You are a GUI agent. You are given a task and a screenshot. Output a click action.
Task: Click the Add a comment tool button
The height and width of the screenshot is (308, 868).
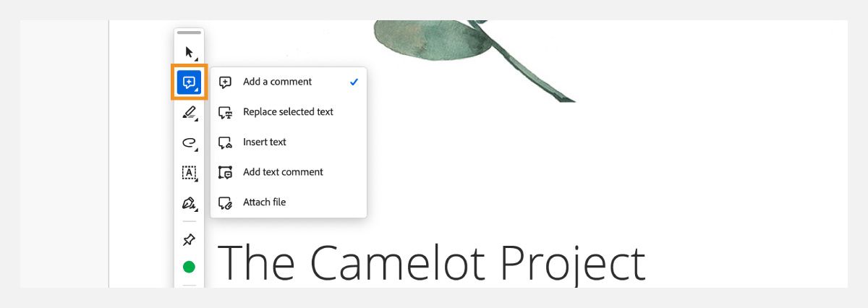pyautogui.click(x=189, y=82)
